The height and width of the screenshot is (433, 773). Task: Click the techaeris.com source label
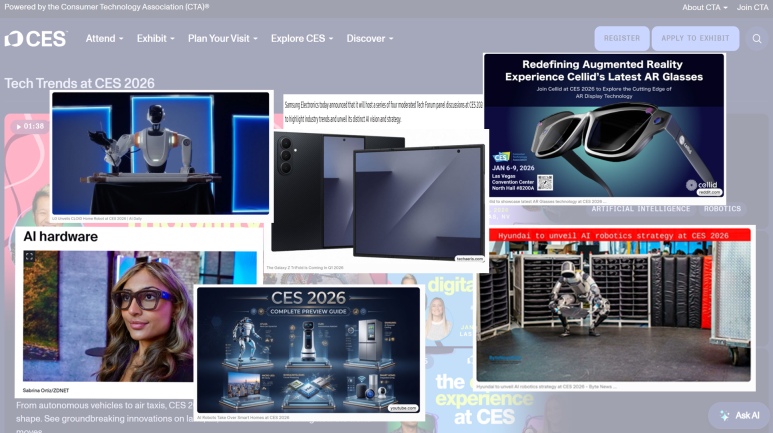click(469, 258)
